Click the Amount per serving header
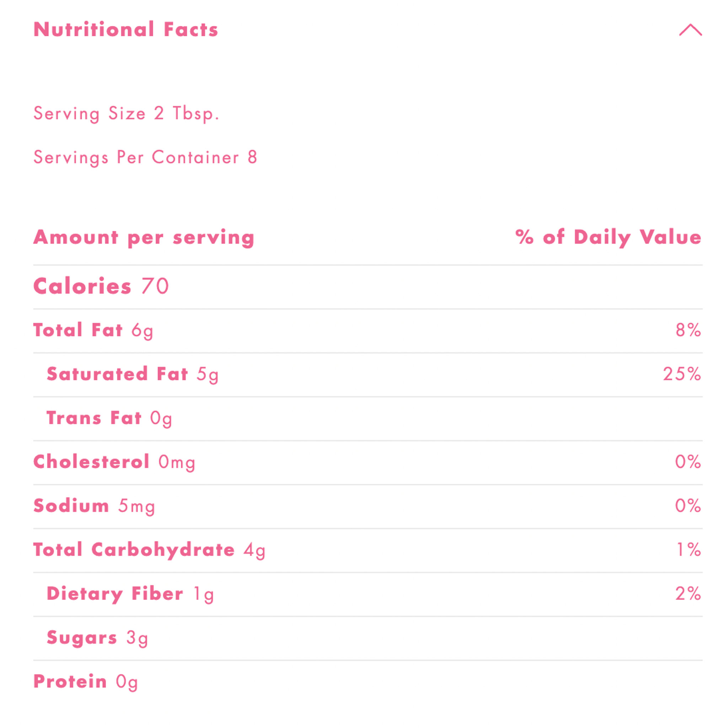Screen dimensions: 728x728 pyautogui.click(x=144, y=237)
